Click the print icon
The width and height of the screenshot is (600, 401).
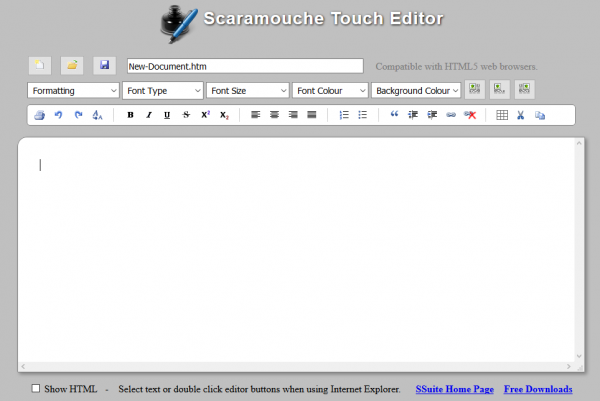click(x=39, y=115)
